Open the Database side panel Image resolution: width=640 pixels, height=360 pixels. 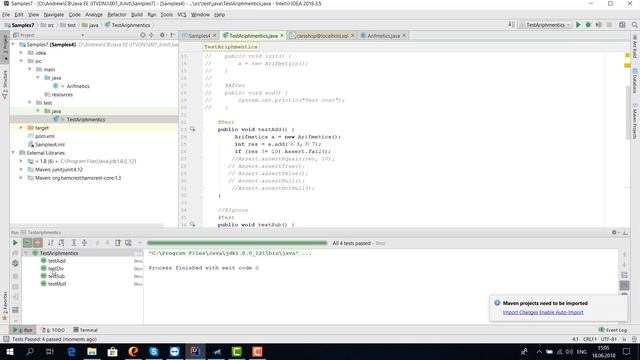click(635, 81)
